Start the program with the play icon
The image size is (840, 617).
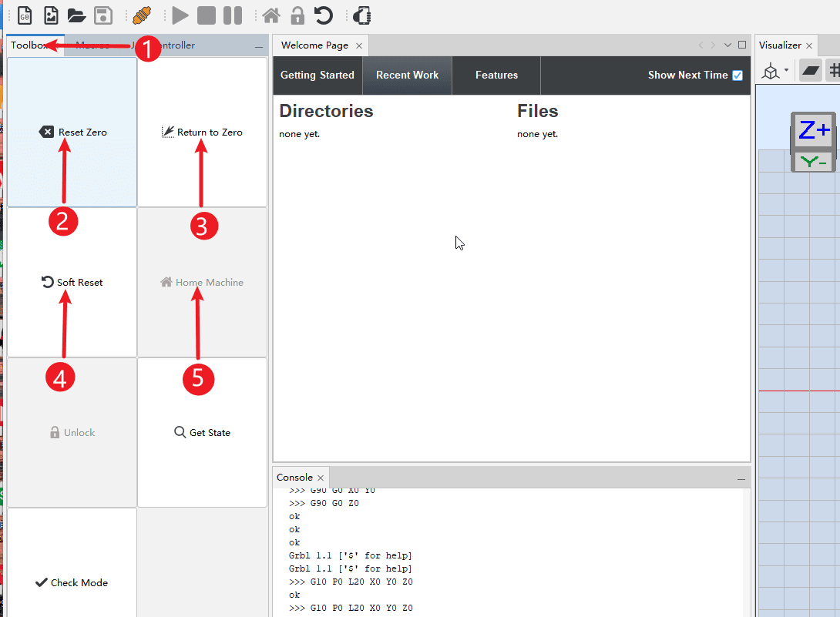180,15
